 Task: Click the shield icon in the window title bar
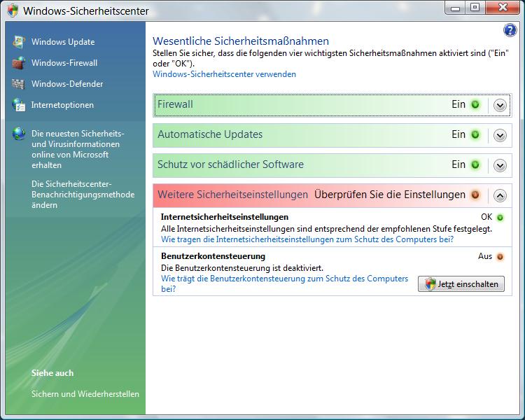click(13, 10)
